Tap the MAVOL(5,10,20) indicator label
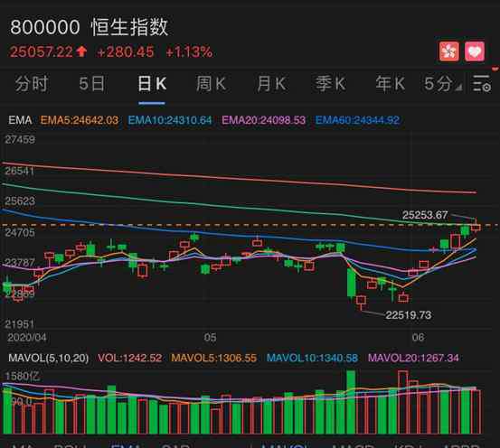This screenshot has width=500, height=448. click(49, 358)
